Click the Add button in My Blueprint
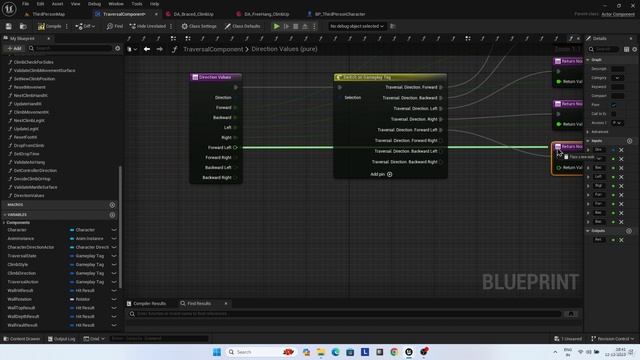 tap(14, 48)
